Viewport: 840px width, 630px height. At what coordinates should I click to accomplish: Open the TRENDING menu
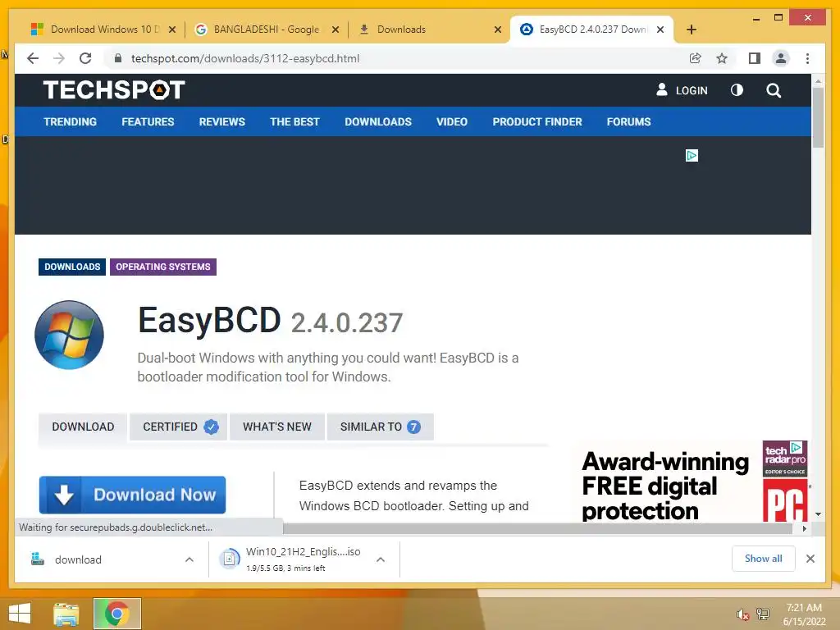(x=71, y=121)
